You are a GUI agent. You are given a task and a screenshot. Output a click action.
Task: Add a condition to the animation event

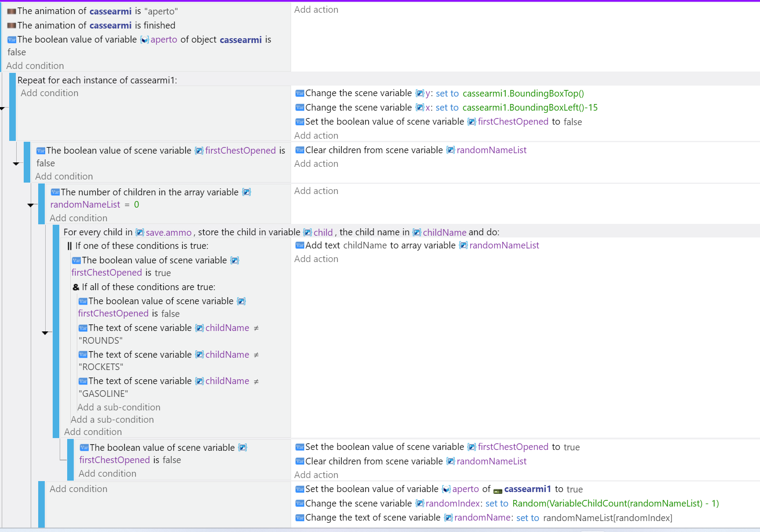[x=35, y=65]
